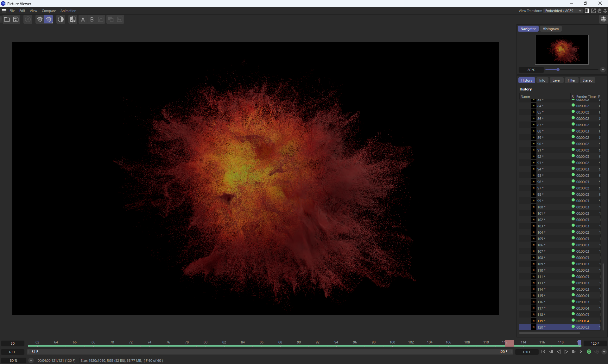Click the A/B split compare icon
Viewport: 608px width, 364px height.
tap(73, 20)
